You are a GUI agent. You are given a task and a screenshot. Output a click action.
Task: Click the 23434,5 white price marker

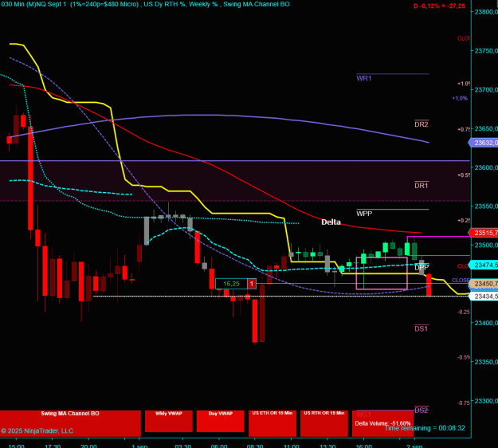pyautogui.click(x=484, y=296)
